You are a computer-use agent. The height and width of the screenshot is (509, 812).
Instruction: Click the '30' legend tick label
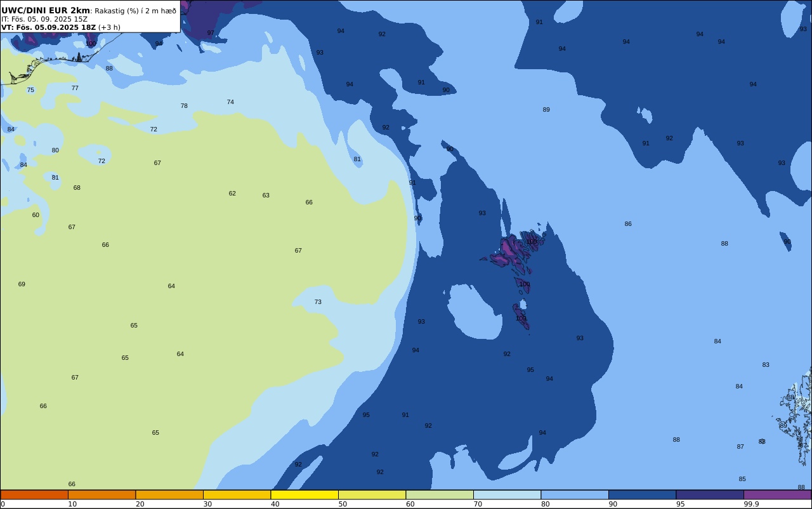pos(207,504)
